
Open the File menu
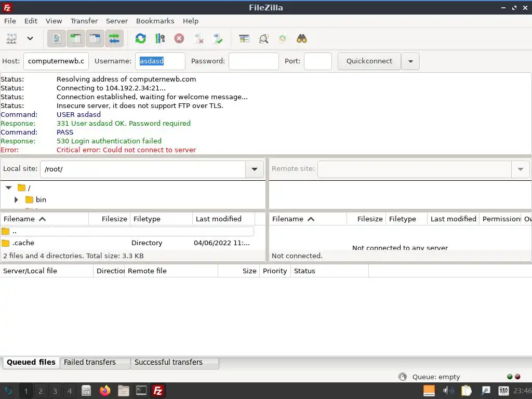pos(10,21)
